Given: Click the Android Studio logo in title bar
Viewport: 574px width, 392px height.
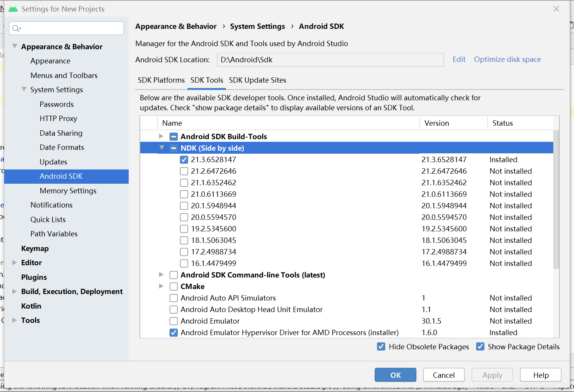Looking at the screenshot, I should pyautogui.click(x=13, y=9).
